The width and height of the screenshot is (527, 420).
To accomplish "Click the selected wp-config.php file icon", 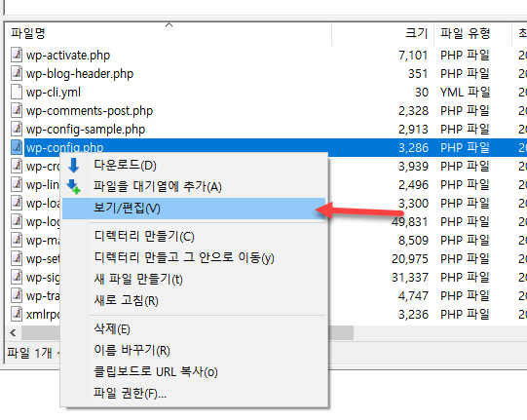I will (x=17, y=147).
